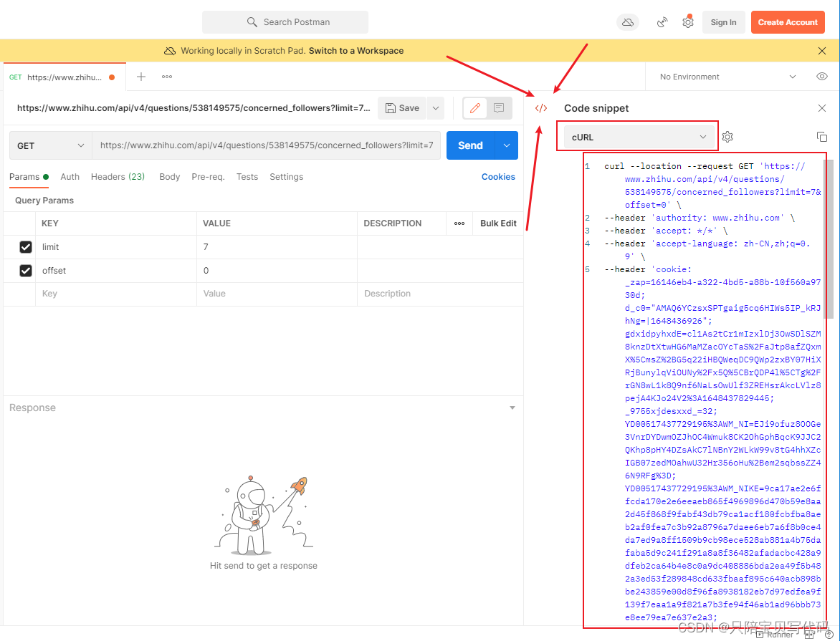This screenshot has width=840, height=641.
Task: Click the empty Key field in params
Action: click(116, 294)
